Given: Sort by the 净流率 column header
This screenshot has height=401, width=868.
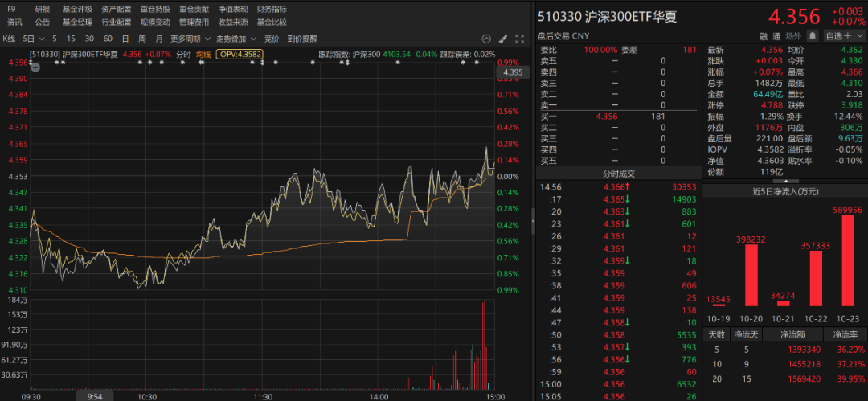Looking at the screenshot, I should (845, 334).
